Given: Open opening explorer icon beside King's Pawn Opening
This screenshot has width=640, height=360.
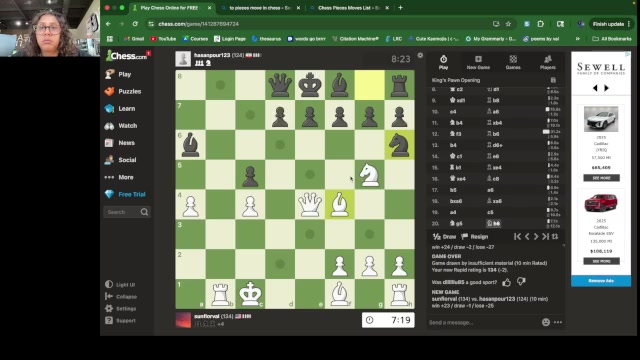Looking at the screenshot, I should click(553, 80).
